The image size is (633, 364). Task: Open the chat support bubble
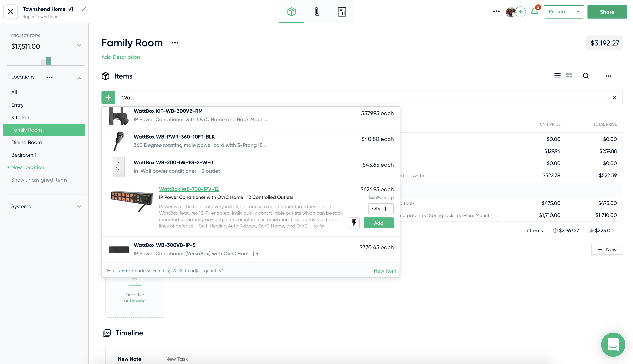613,345
